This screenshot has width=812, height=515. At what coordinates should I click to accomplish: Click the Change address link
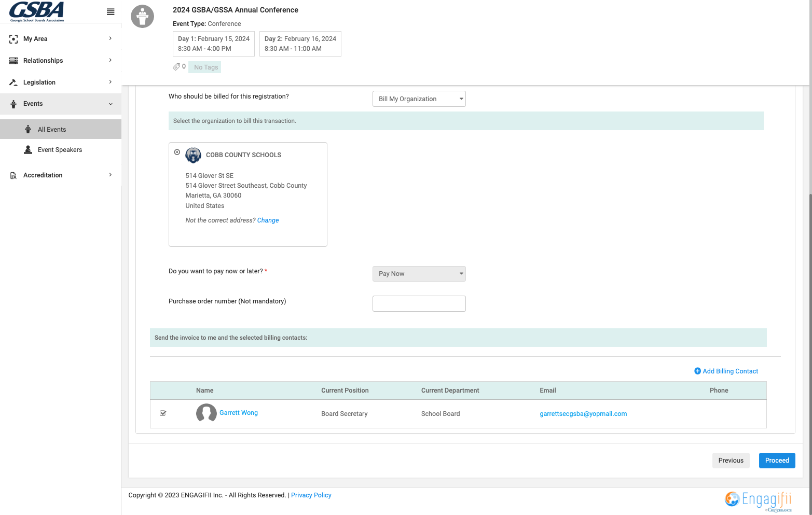pyautogui.click(x=268, y=220)
